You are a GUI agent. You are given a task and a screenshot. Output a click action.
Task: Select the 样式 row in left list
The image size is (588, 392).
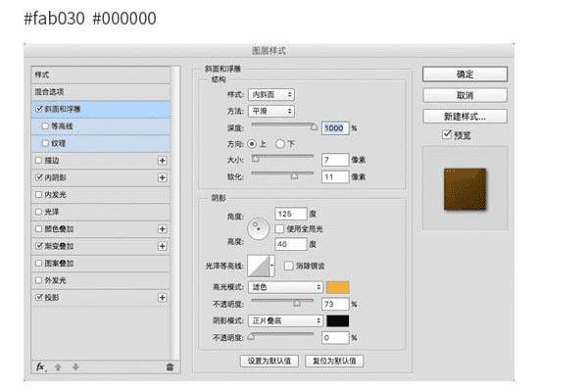[x=101, y=75]
